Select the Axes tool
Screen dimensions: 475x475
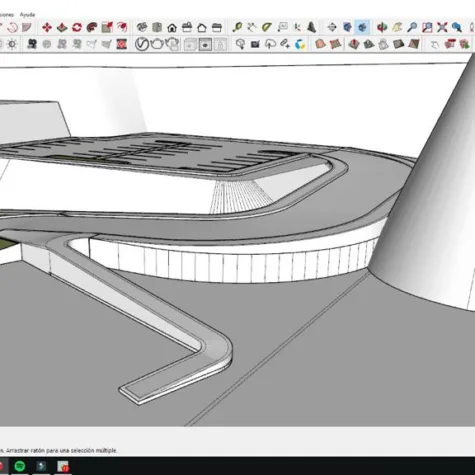pyautogui.click(x=297, y=27)
